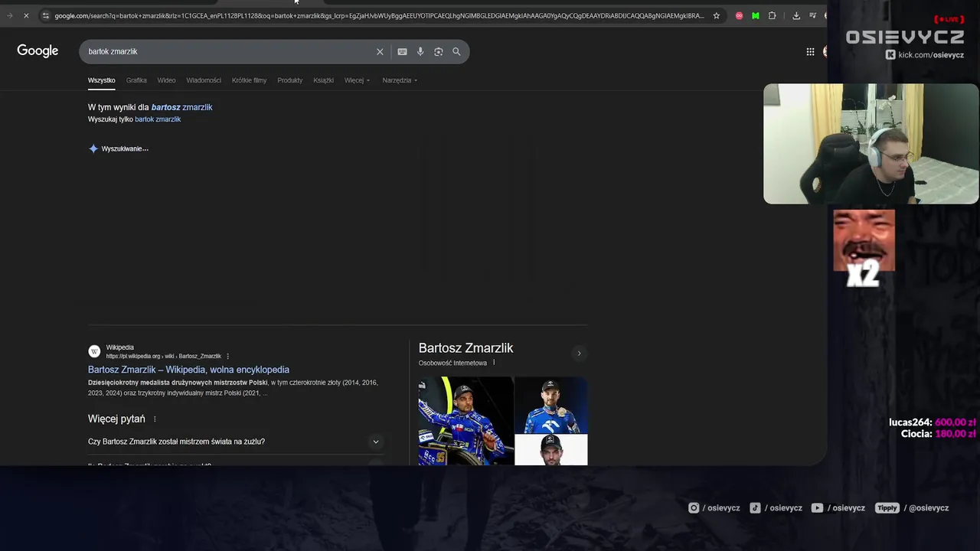Click the 'Osobowość Internetowa' label
The image size is (980, 551).
(x=452, y=363)
